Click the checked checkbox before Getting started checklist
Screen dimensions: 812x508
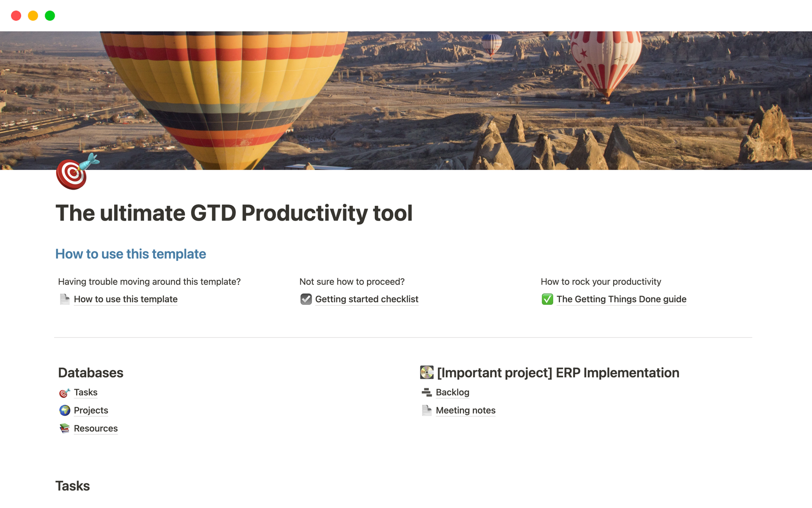click(x=306, y=299)
